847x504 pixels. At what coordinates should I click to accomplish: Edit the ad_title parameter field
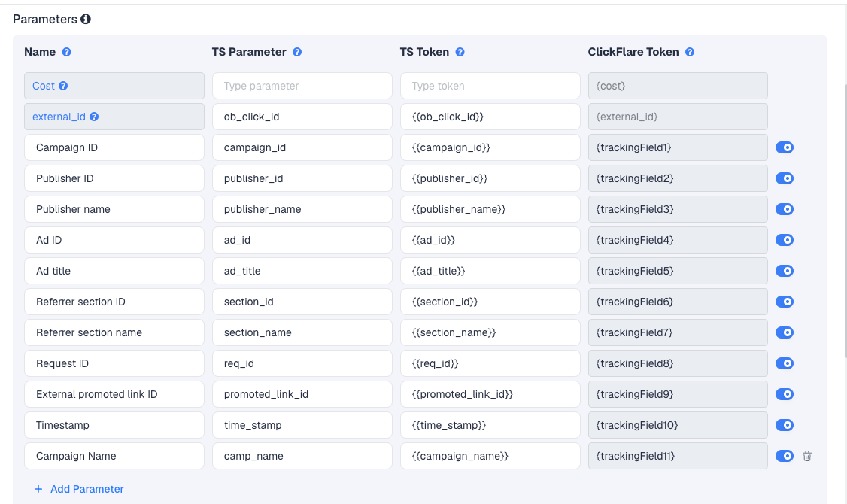click(x=302, y=271)
